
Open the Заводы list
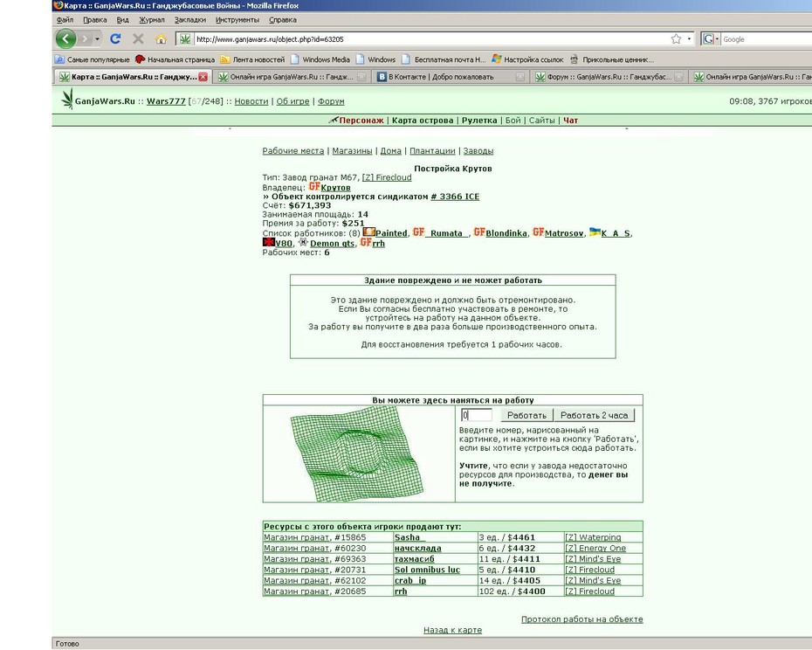(x=478, y=151)
